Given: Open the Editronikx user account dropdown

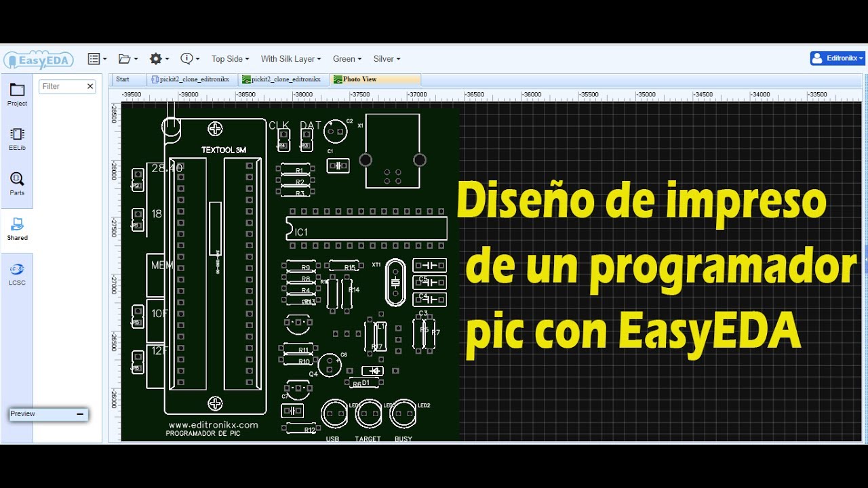Looking at the screenshot, I should [837, 58].
